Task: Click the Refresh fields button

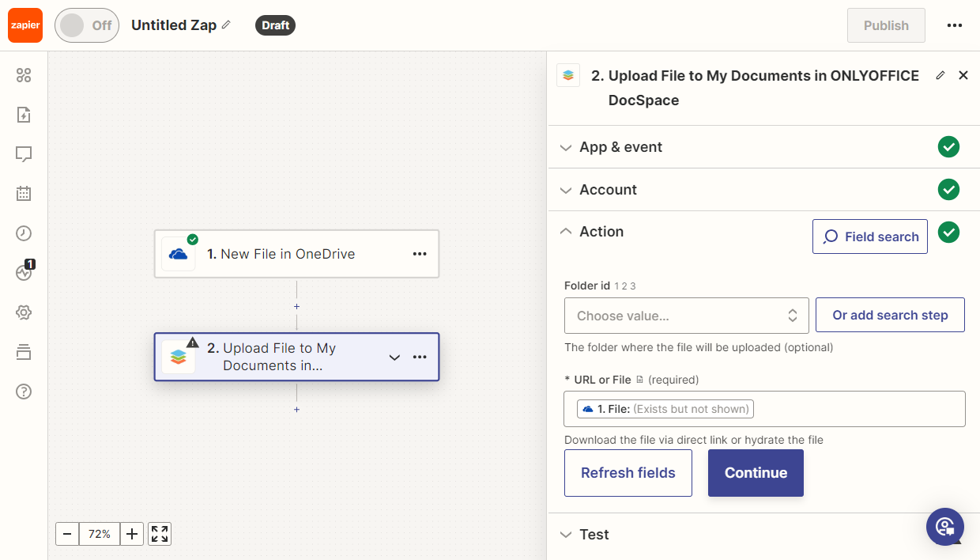Action: point(628,473)
